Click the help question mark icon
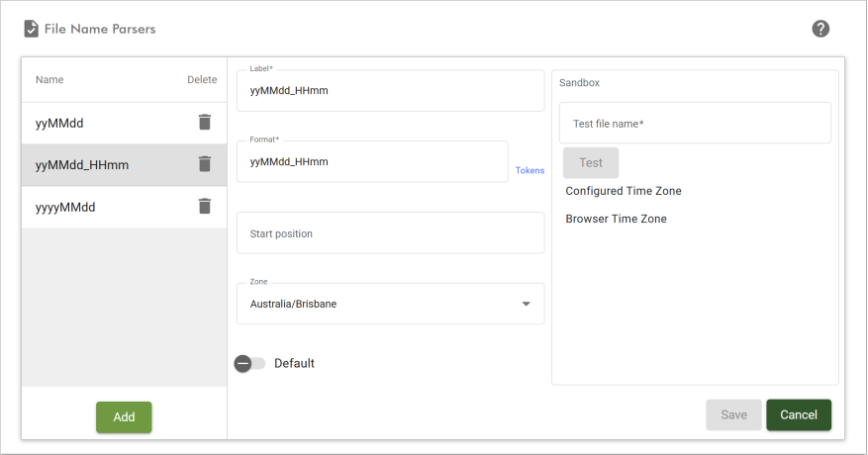The height and width of the screenshot is (455, 868). coord(820,29)
